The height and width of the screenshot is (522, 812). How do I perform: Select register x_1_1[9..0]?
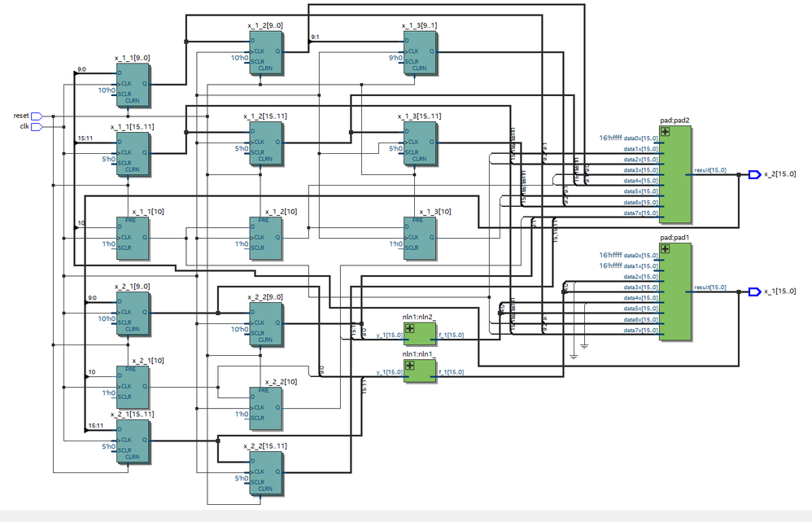coord(133,85)
